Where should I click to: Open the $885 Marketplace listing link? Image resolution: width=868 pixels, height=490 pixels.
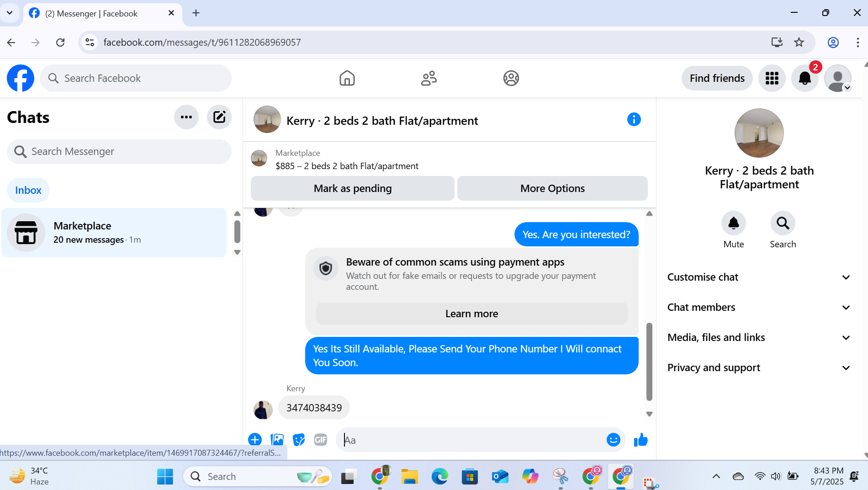point(347,166)
